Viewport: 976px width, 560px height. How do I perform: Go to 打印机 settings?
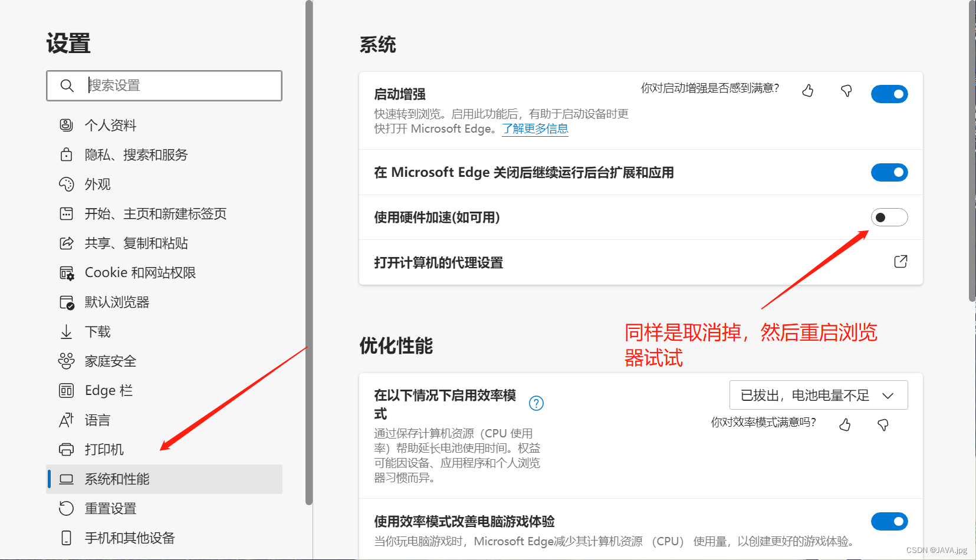[x=165, y=449]
